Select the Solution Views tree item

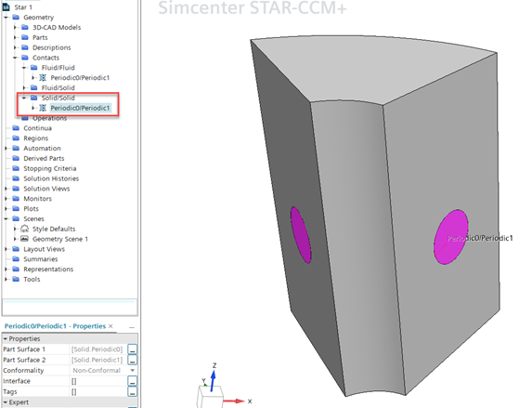pyautogui.click(x=46, y=189)
